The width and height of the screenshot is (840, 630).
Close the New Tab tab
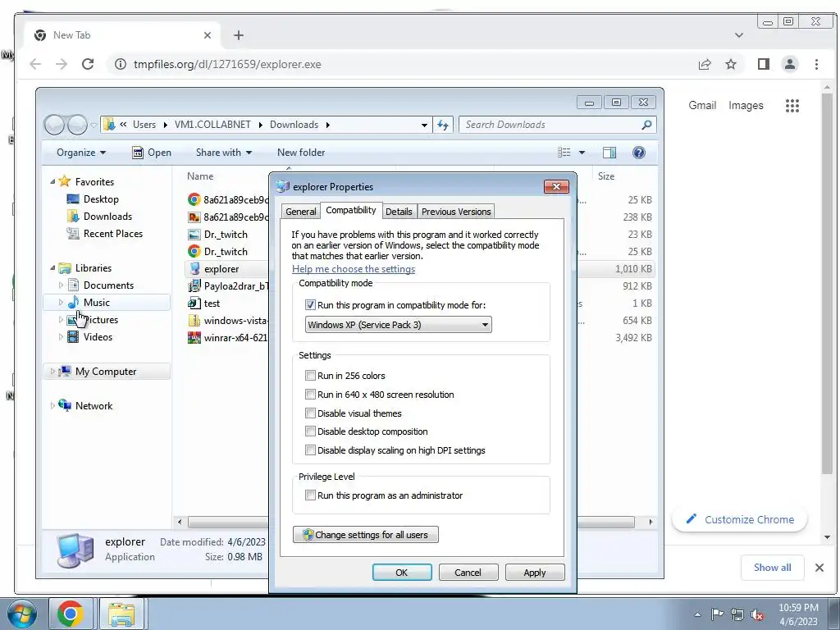tap(208, 35)
